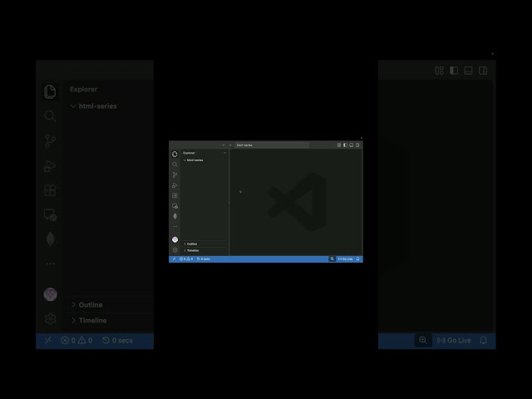
Task: Open Customize Layout in center window title bar
Action: click(339, 145)
